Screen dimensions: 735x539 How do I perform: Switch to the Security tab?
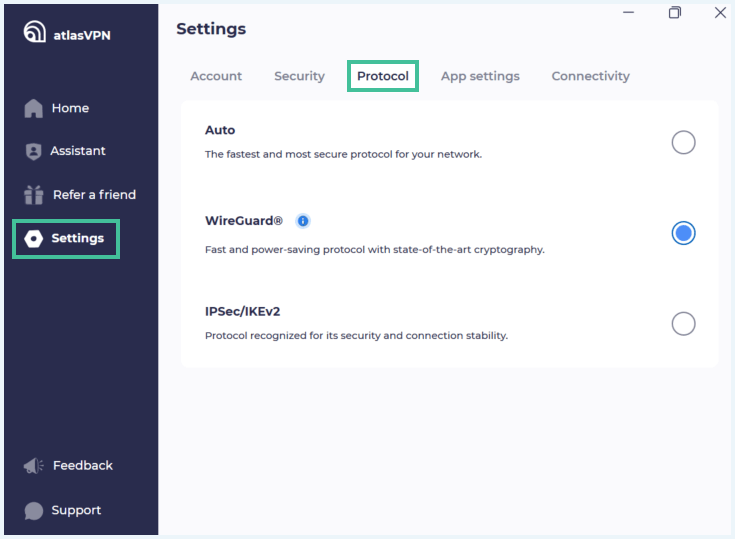click(x=300, y=76)
